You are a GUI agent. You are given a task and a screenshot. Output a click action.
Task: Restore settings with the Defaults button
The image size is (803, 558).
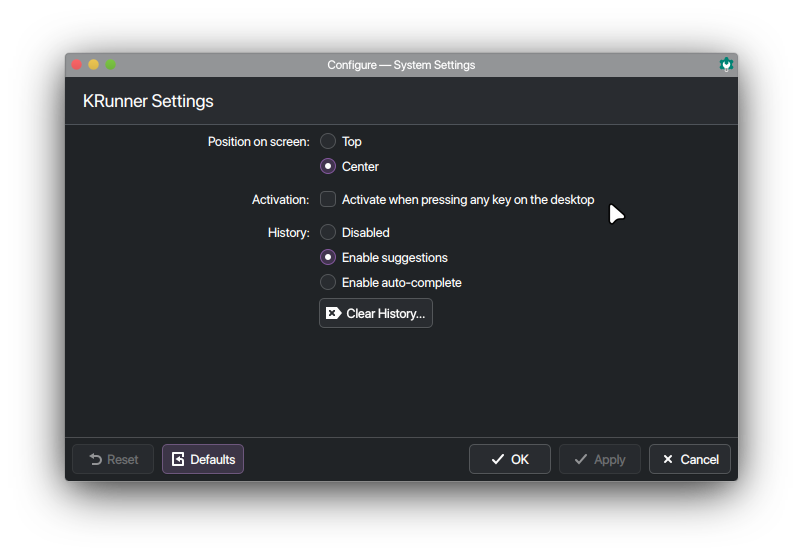pos(203,459)
